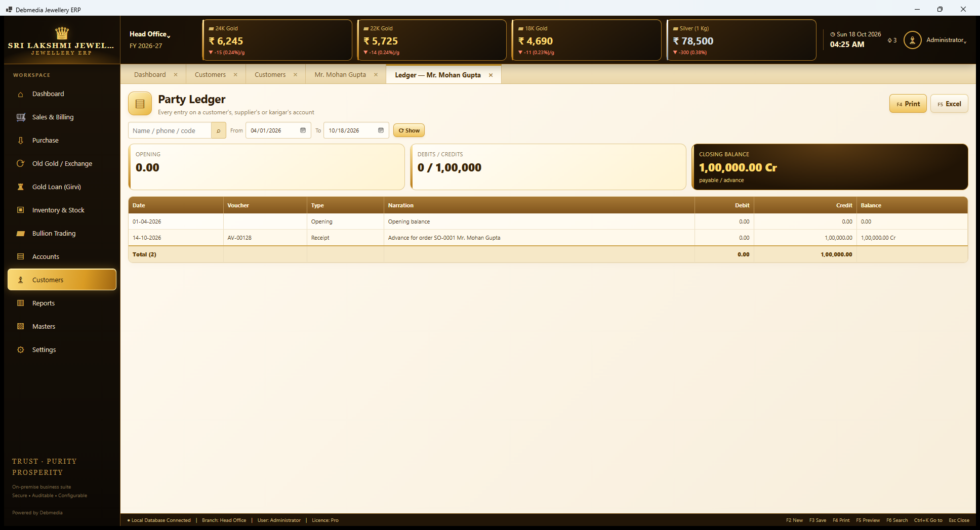
Task: Click the Accounts sidebar icon
Action: pos(20,257)
